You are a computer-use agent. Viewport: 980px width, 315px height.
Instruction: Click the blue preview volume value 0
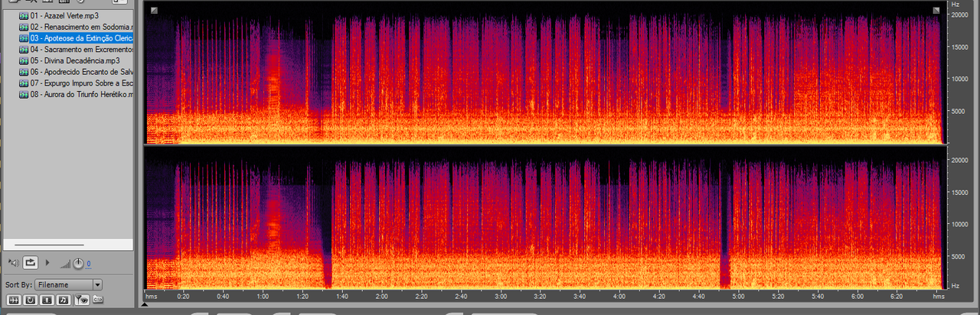88,264
